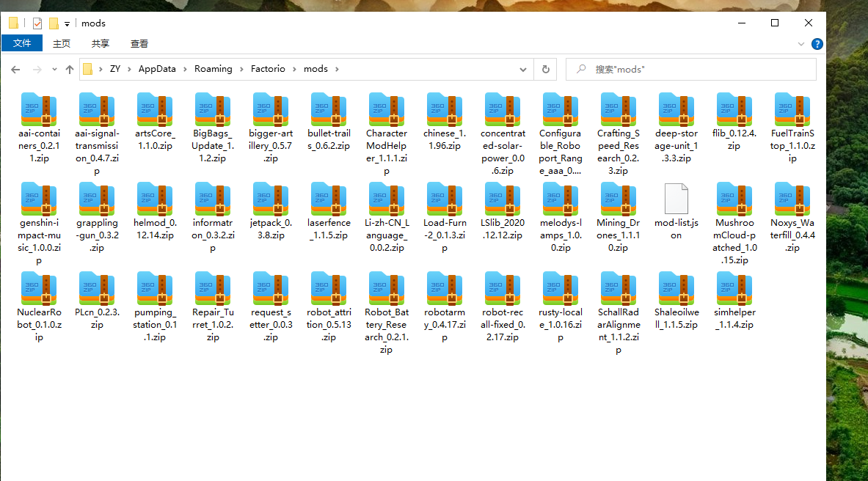Open recent locations dropdown arrow
This screenshot has height=481, width=868.
pos(54,69)
